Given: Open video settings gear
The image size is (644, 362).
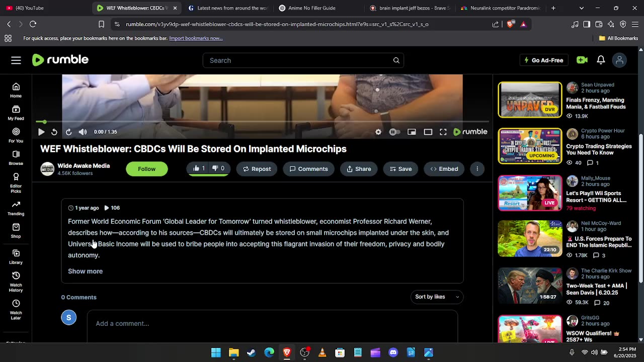Looking at the screenshot, I should pos(378,132).
